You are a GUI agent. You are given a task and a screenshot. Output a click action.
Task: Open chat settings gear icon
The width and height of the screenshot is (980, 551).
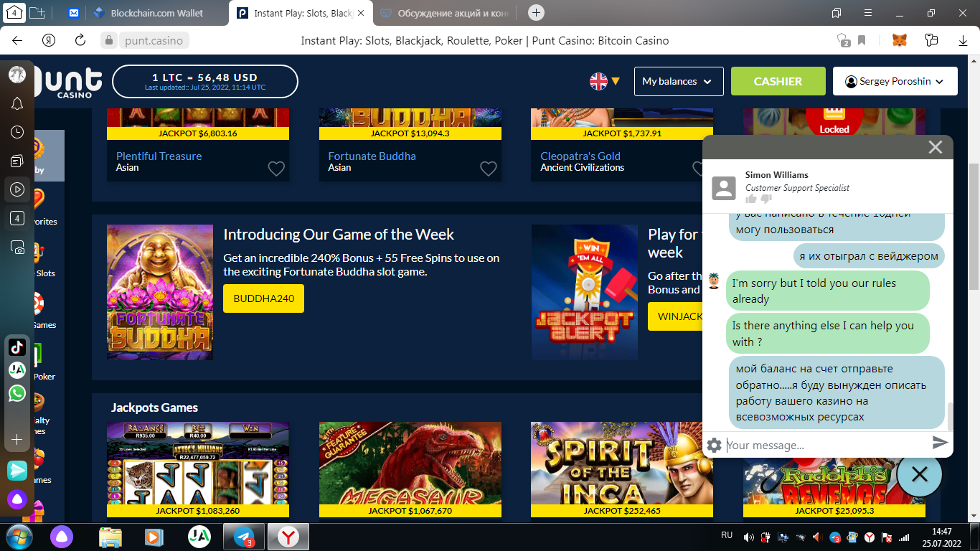(x=714, y=445)
